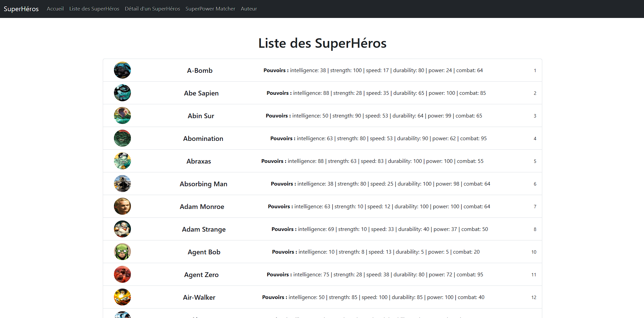Open the SuperPower Matcher page
This screenshot has width=644, height=318.
coord(210,9)
